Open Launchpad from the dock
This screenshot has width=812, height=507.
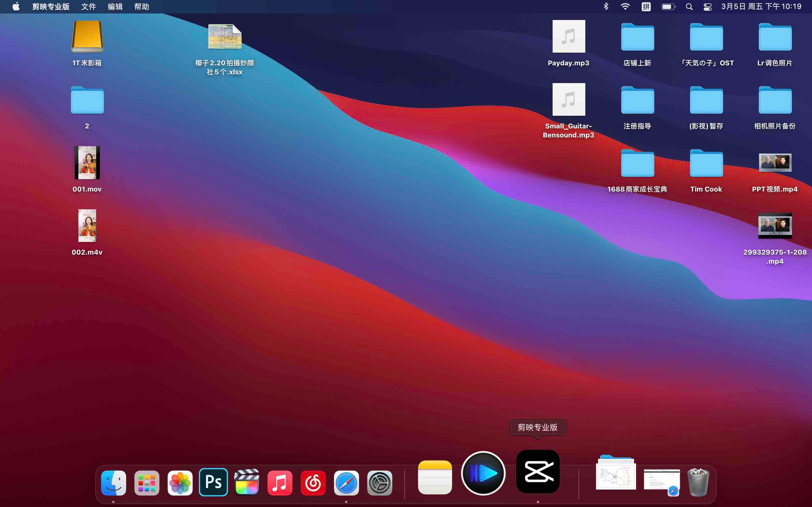(x=147, y=483)
